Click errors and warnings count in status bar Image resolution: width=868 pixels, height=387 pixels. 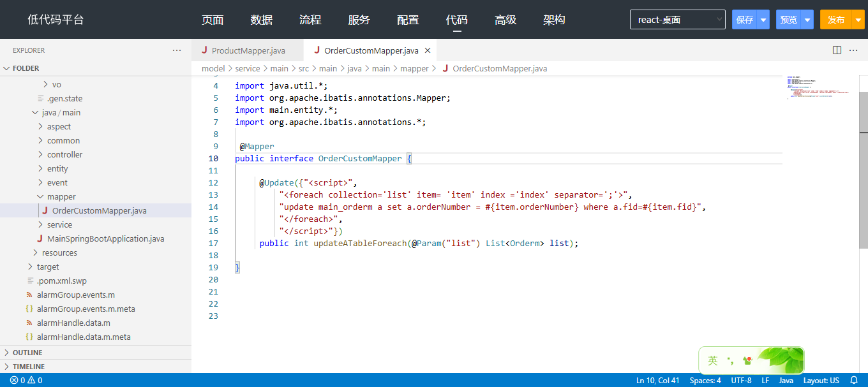[x=26, y=380]
